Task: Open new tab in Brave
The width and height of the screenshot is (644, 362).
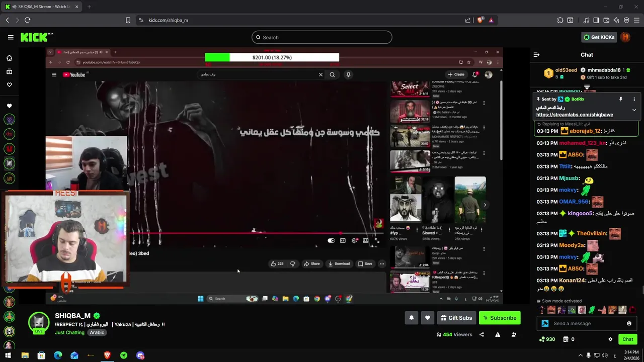Action: click(x=89, y=7)
